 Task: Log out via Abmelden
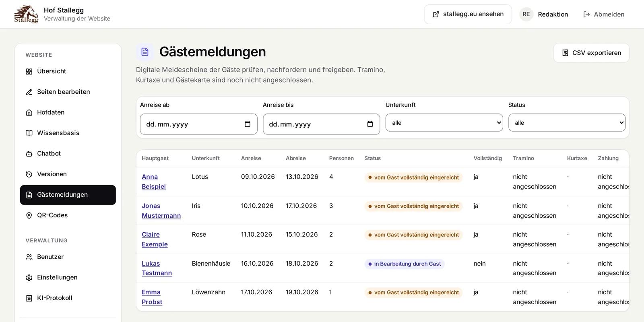(x=604, y=14)
